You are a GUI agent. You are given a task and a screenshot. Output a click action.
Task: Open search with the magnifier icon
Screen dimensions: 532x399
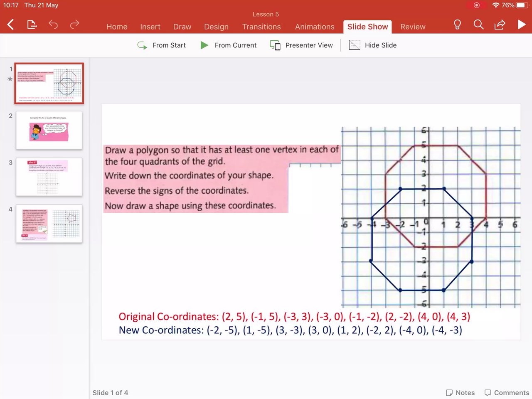479,25
